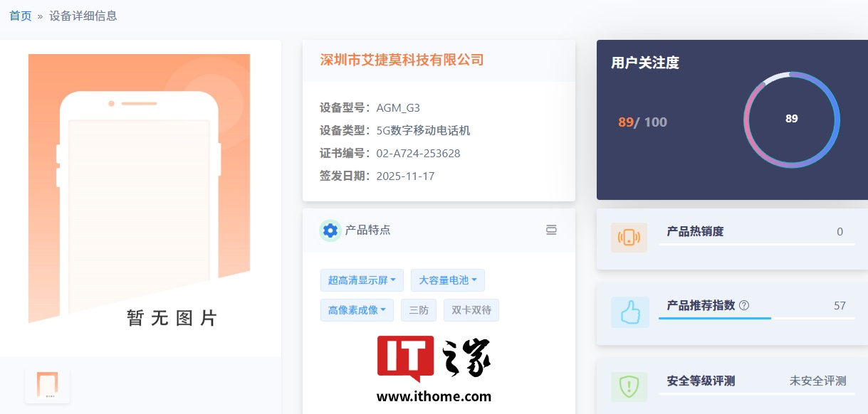Click the help icon beside 产品推荐指数

(744, 305)
